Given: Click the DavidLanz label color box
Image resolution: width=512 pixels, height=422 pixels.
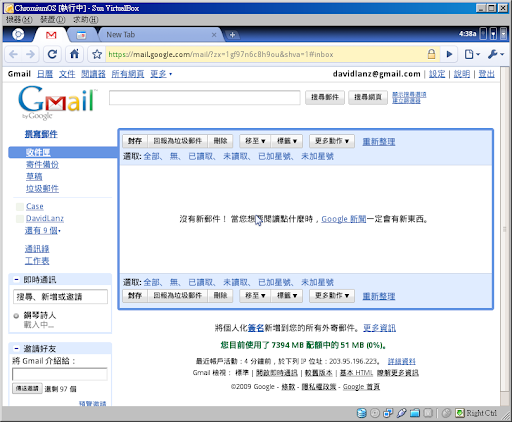Looking at the screenshot, I should pos(20,219).
